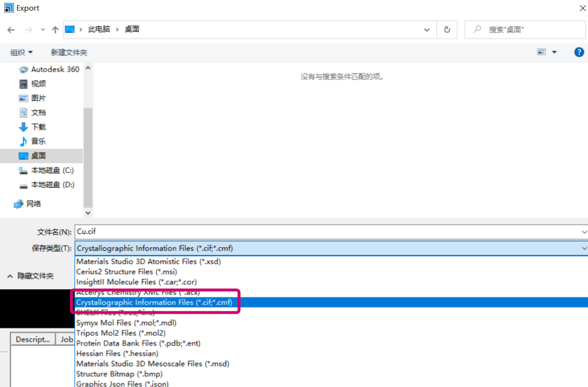Select 网络 in the sidebar
Screen dimensions: 588x387
(28, 204)
